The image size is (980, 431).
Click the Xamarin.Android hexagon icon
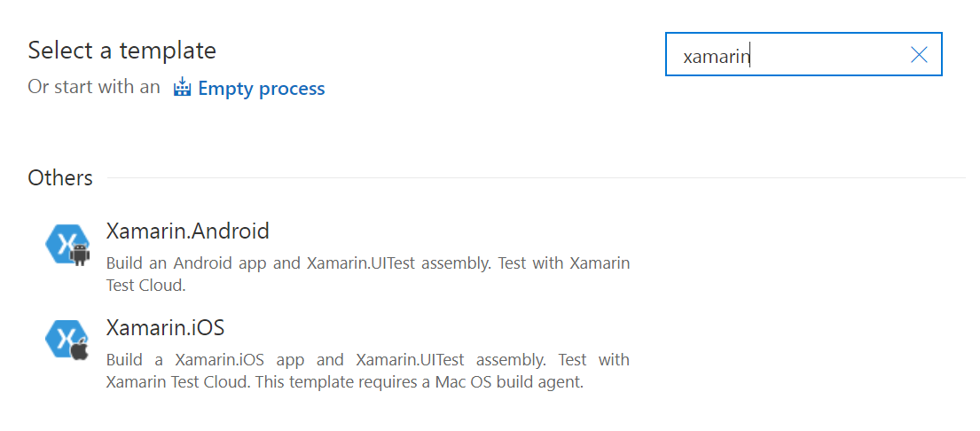(67, 244)
